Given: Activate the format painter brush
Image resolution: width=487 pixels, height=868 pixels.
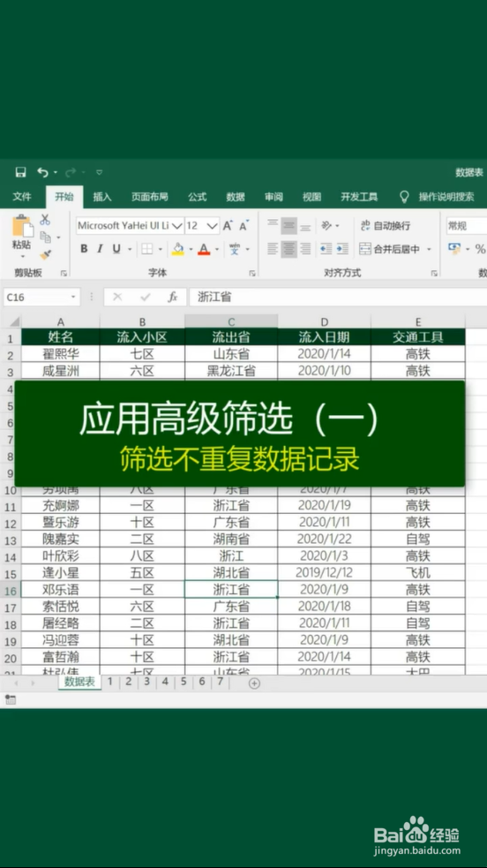Looking at the screenshot, I should (x=45, y=254).
